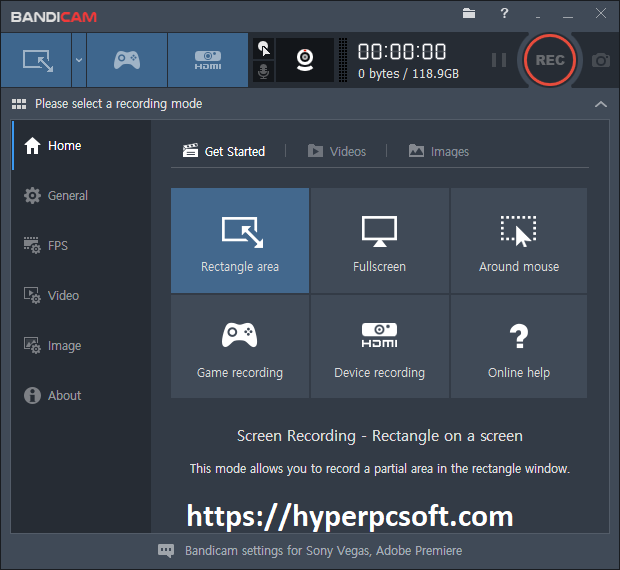Open Home in the sidebar
Viewport: 620px width, 570px height.
pos(81,145)
